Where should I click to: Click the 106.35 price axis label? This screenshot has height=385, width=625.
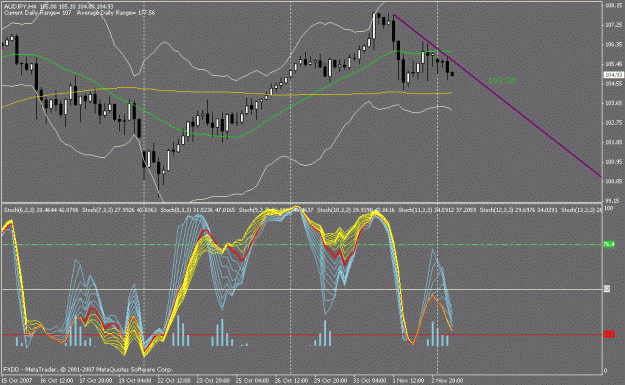pyautogui.click(x=614, y=45)
